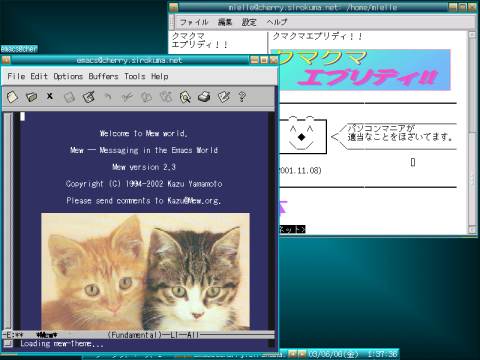Open the Emacs File menu
This screenshot has width=480, height=360.
pyautogui.click(x=16, y=76)
